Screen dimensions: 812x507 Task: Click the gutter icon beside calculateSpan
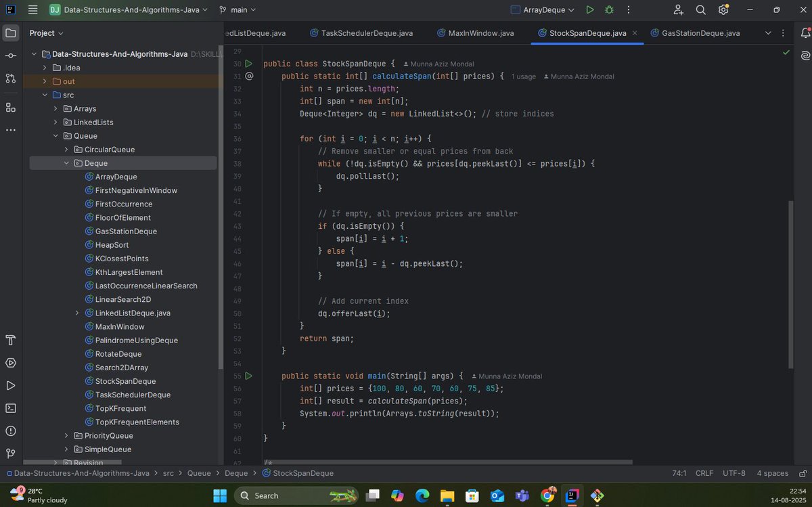(248, 76)
